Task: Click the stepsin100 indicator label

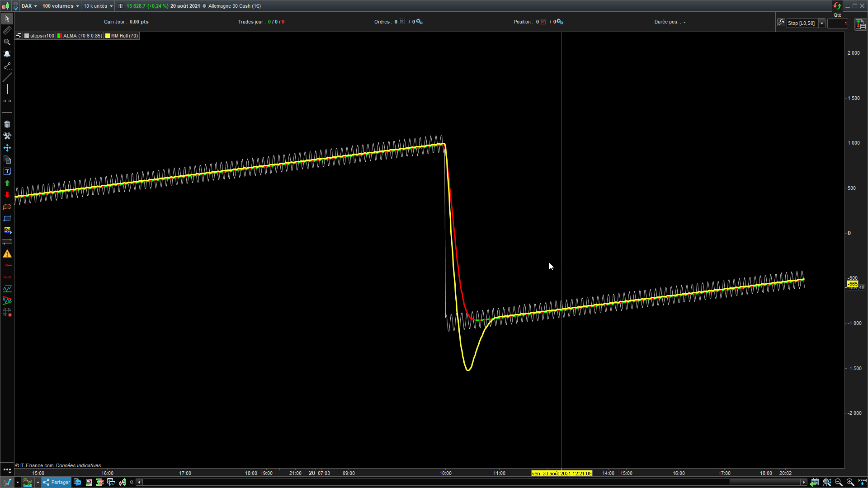Action: coord(42,36)
